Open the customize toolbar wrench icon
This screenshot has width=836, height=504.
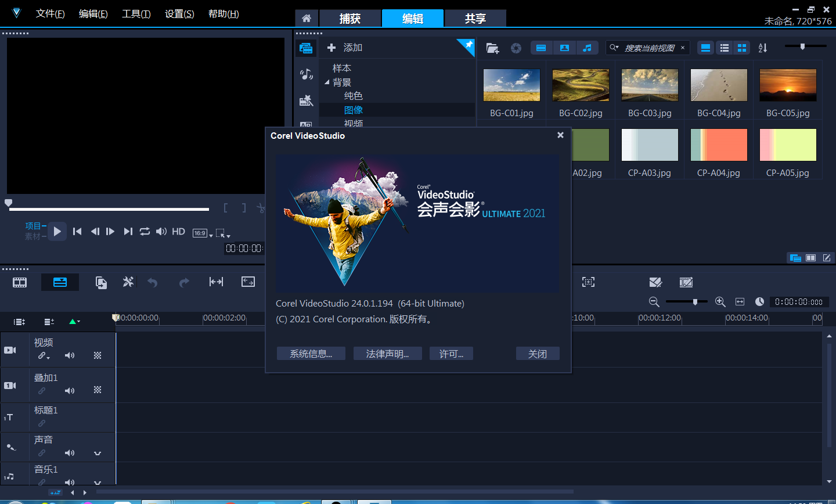pos(128,282)
